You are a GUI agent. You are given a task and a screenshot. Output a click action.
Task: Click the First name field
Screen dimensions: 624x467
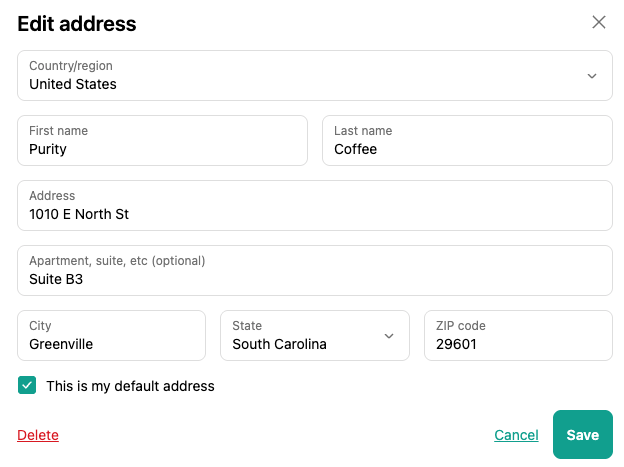pos(162,141)
